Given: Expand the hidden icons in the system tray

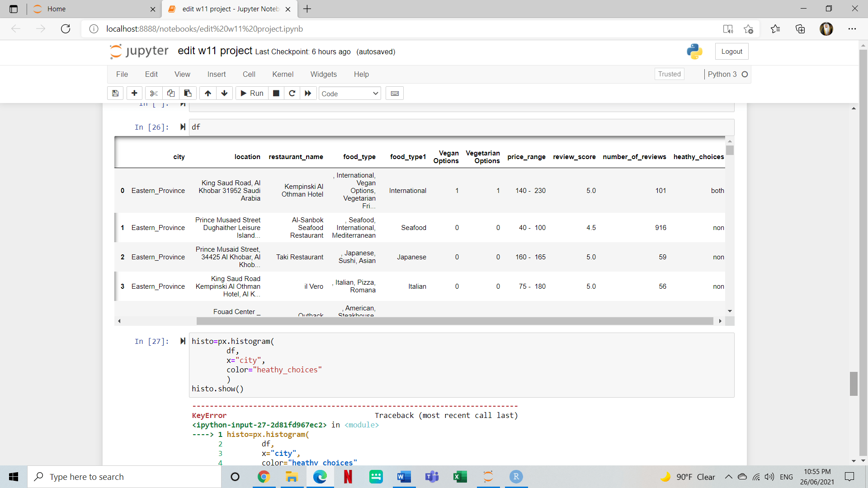Looking at the screenshot, I should click(x=728, y=477).
